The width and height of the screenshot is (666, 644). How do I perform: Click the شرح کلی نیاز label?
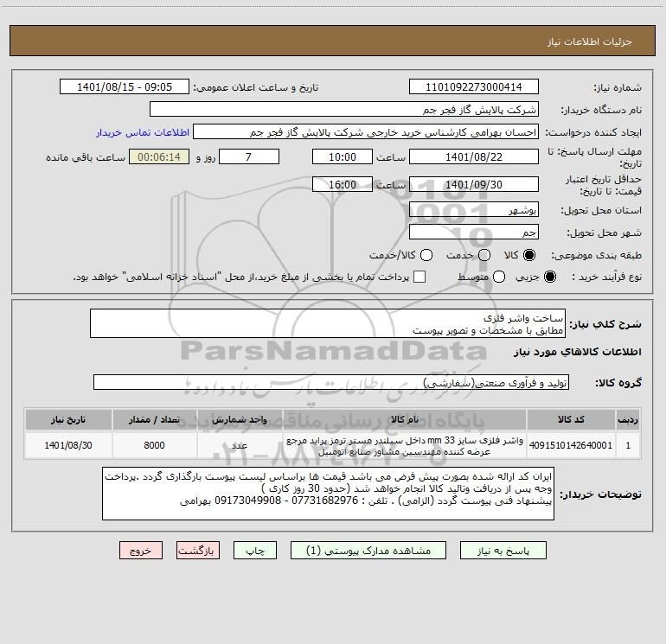click(x=605, y=324)
